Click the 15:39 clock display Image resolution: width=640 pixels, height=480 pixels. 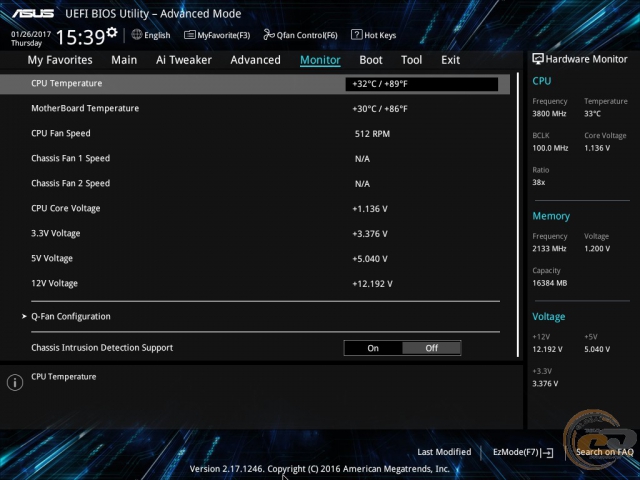(x=80, y=37)
